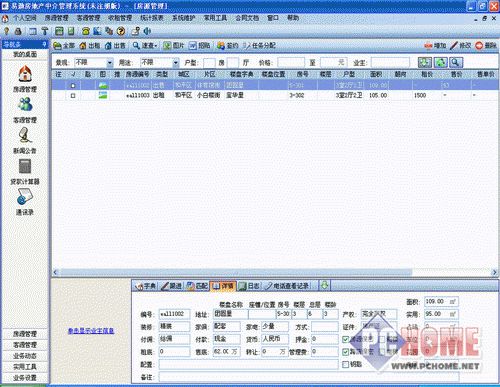Tick the checkbox in the highlighted first row
This screenshot has width=500, height=387.
click(73, 85)
